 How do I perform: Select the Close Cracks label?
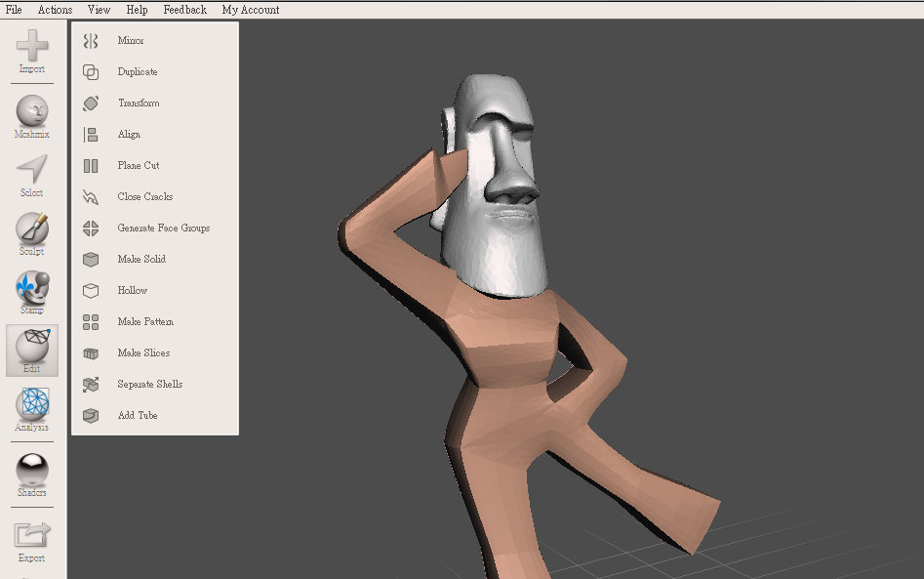pyautogui.click(x=145, y=196)
